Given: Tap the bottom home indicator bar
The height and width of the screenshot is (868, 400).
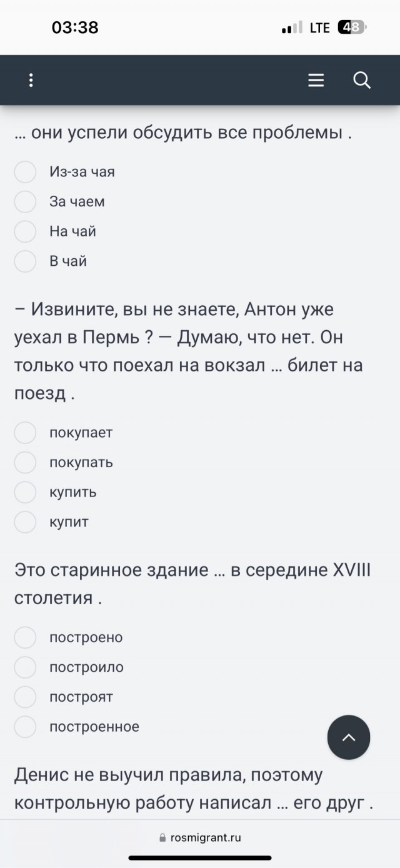Looking at the screenshot, I should tap(200, 858).
